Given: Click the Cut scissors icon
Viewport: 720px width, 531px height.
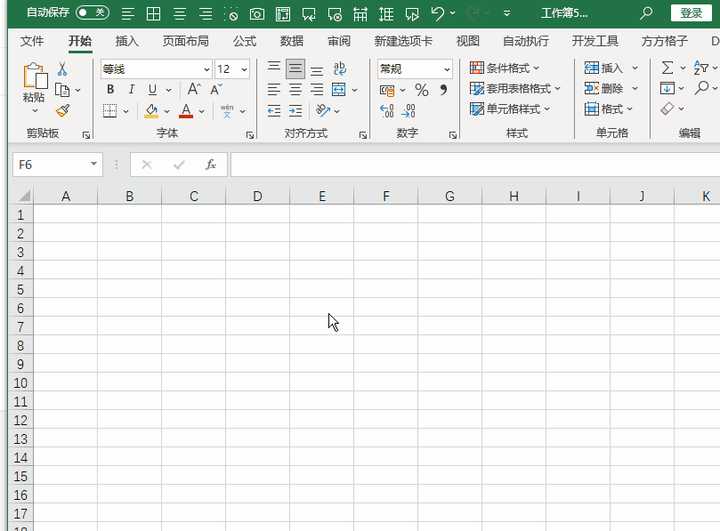Looking at the screenshot, I should [x=62, y=69].
